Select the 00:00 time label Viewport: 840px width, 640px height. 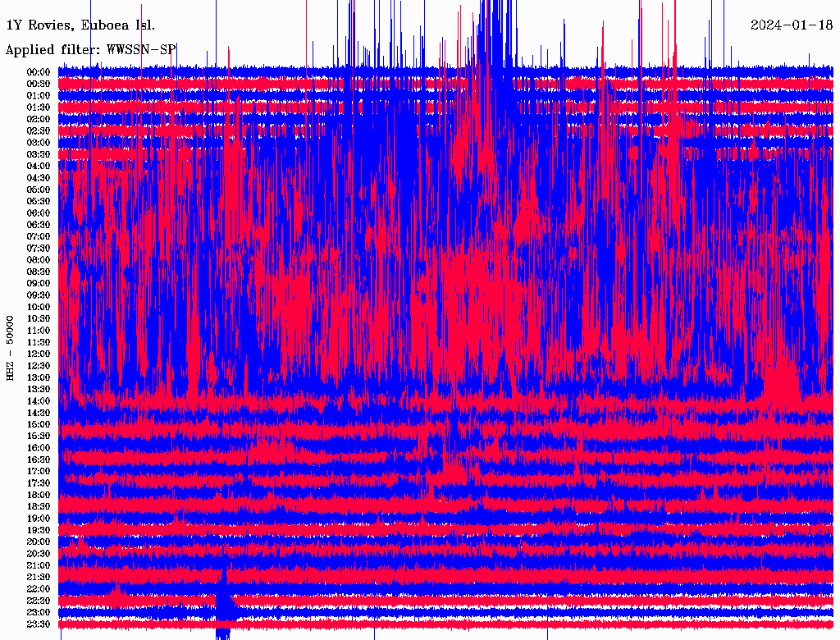(39, 72)
